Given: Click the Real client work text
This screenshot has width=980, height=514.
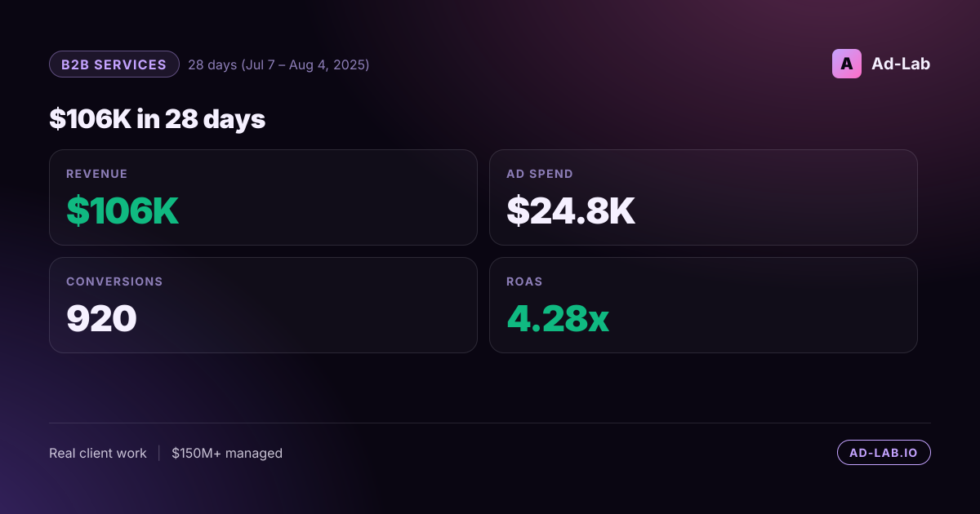Looking at the screenshot, I should click(98, 453).
